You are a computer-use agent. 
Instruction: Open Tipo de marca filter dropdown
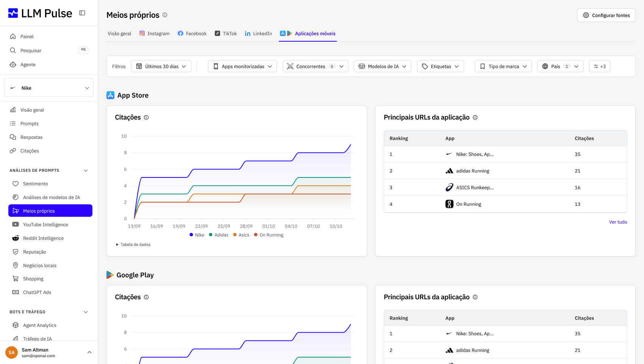(x=503, y=66)
